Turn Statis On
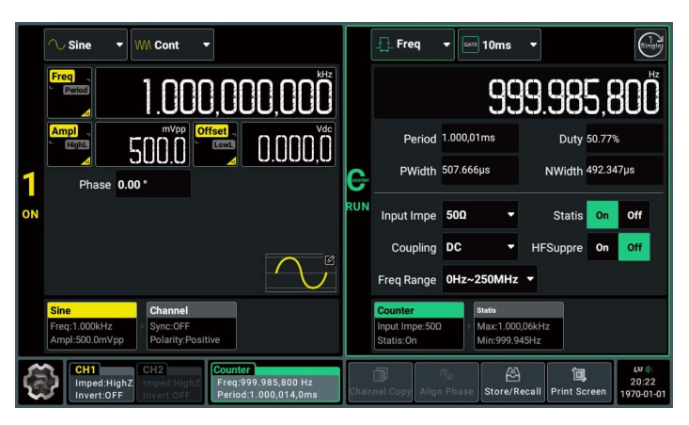 tap(602, 215)
